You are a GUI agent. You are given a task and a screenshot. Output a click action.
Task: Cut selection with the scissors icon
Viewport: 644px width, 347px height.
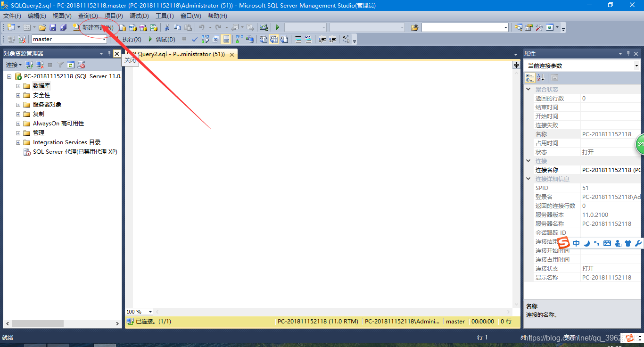167,27
